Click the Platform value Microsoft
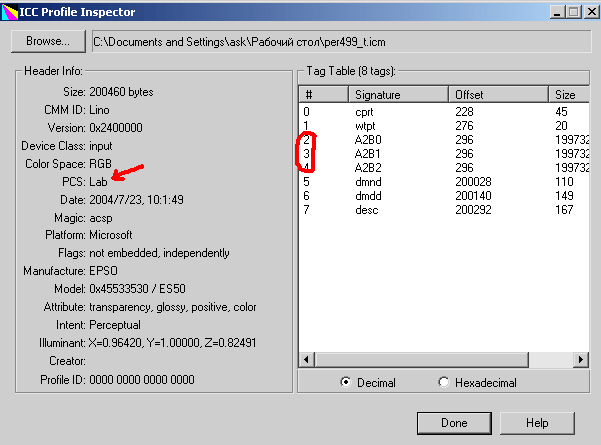The height and width of the screenshot is (445, 601). (x=111, y=235)
